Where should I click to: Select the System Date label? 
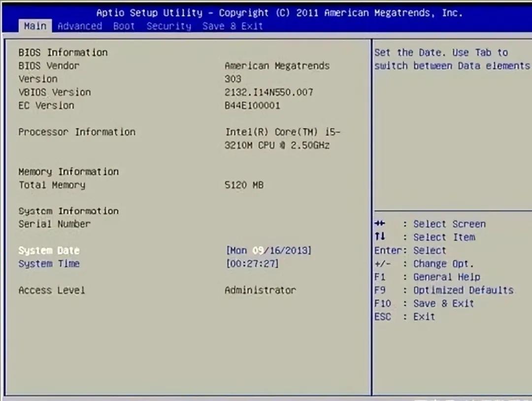click(x=49, y=250)
